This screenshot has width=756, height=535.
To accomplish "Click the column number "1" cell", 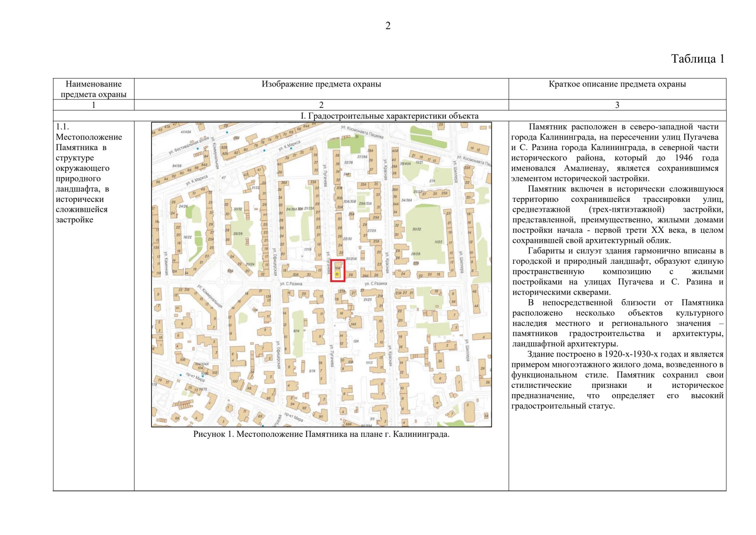I will 94,105.
